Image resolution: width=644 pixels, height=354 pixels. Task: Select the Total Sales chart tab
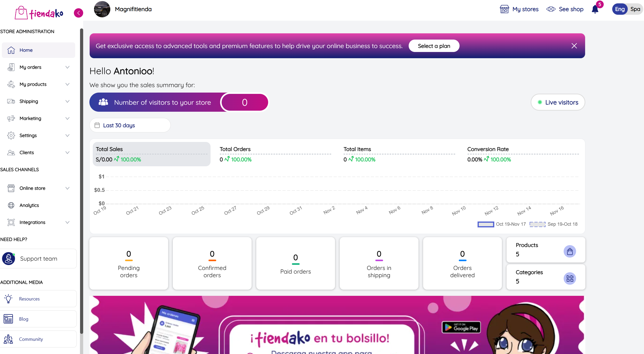(x=152, y=154)
